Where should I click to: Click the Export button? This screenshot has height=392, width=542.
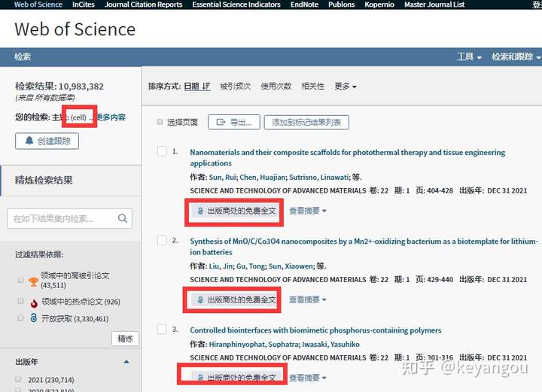[x=234, y=122]
